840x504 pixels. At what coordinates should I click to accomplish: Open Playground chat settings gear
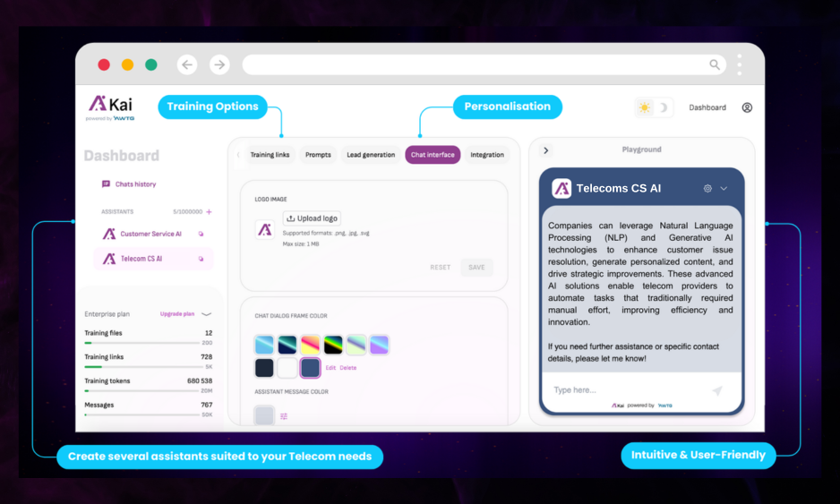tap(707, 189)
